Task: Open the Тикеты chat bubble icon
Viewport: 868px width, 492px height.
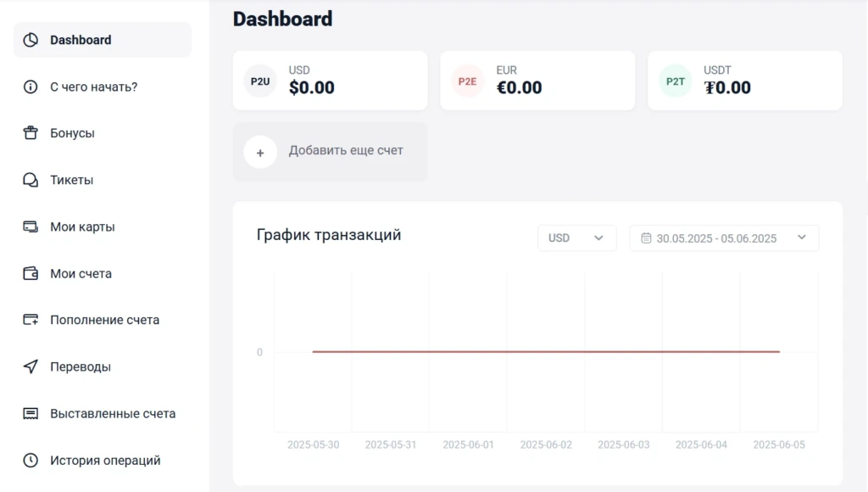Action: [x=31, y=180]
